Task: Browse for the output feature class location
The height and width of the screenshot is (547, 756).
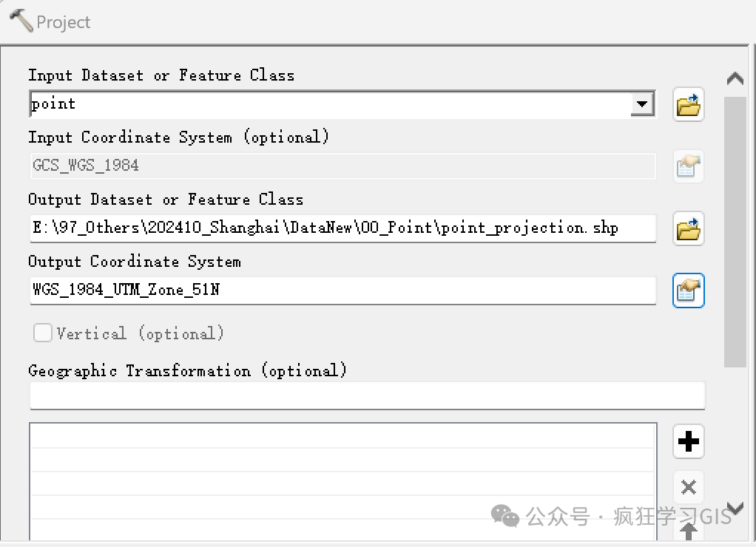Action: point(688,228)
